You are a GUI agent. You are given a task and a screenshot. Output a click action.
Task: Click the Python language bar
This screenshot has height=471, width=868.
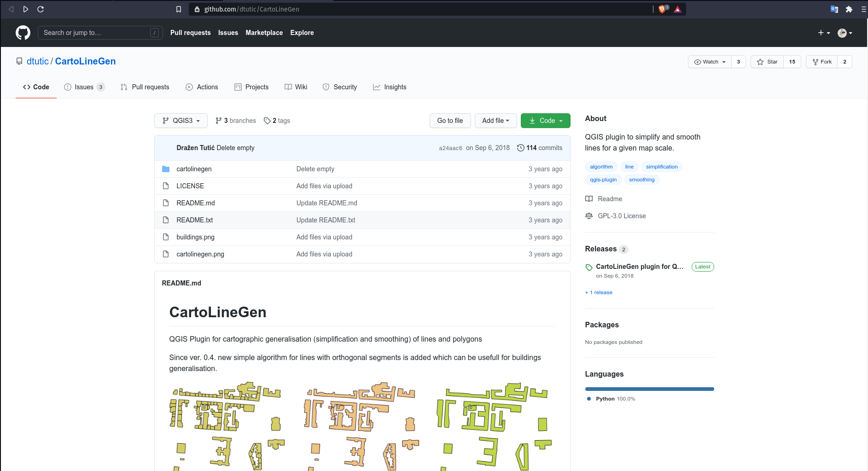click(649, 389)
